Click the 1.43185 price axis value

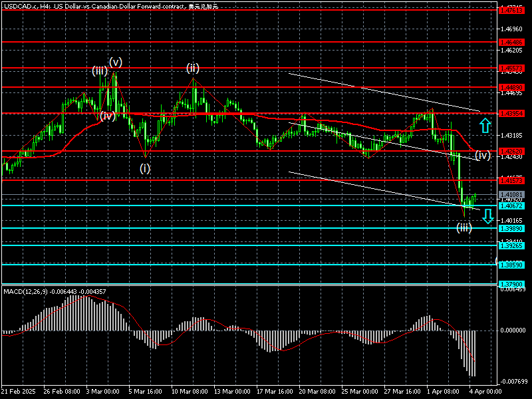point(511,136)
